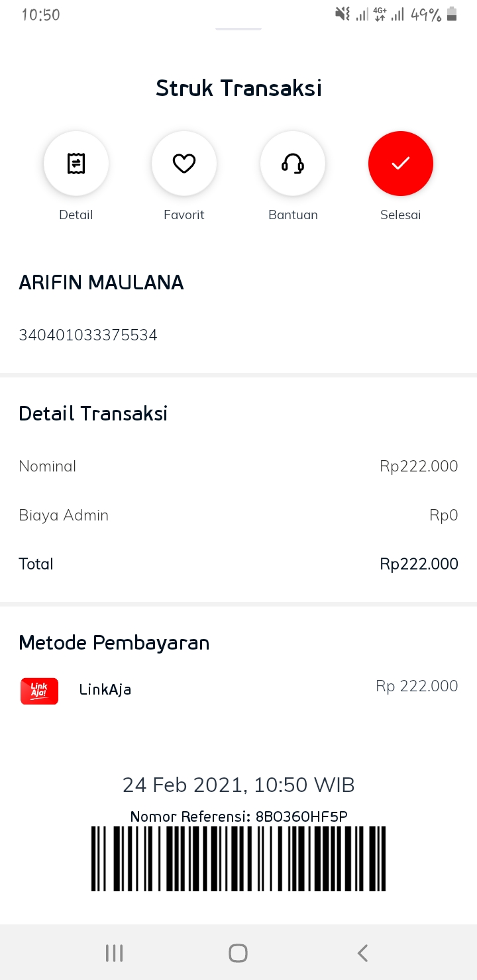
Task: Tap the LinkAja logo icon
Action: click(40, 691)
